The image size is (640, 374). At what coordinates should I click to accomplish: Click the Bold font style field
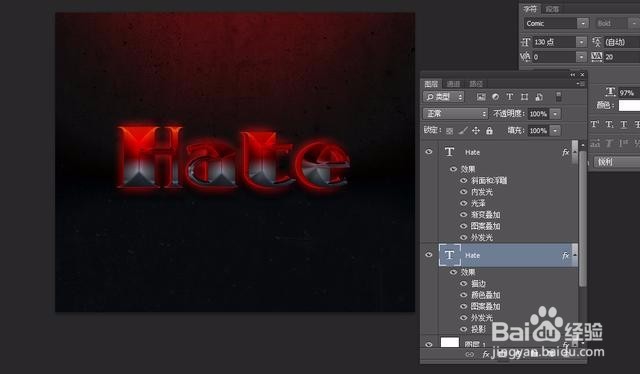611,23
